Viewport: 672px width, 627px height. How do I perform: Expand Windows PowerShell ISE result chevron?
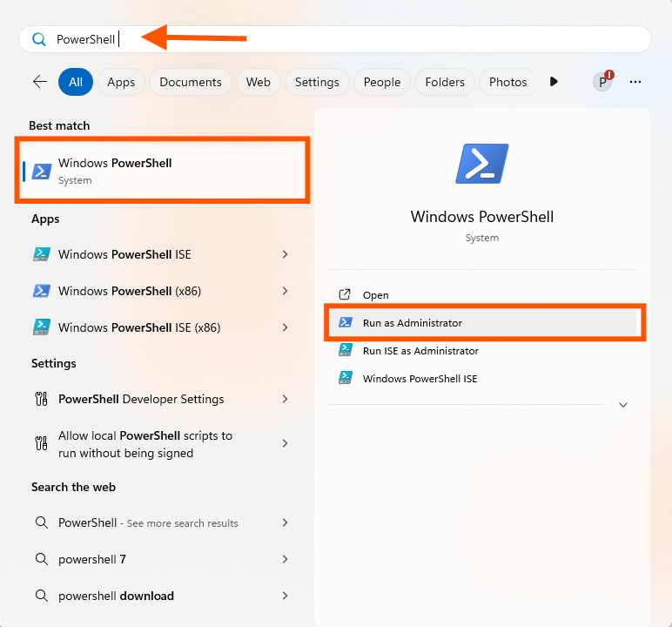(x=285, y=254)
